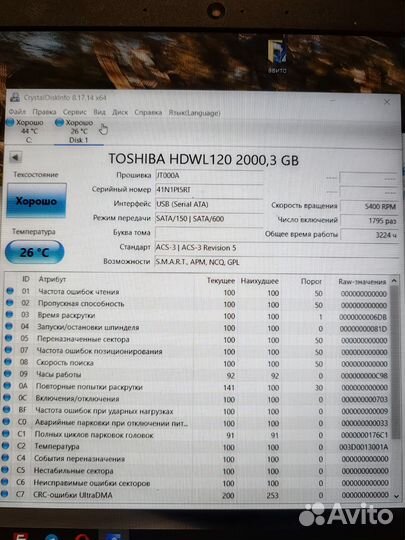405x540 pixels.
Task: Click the Порог column header
Action: [311, 281]
